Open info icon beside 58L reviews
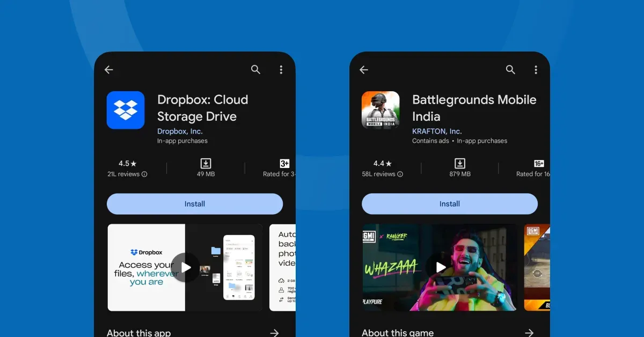 click(x=400, y=174)
